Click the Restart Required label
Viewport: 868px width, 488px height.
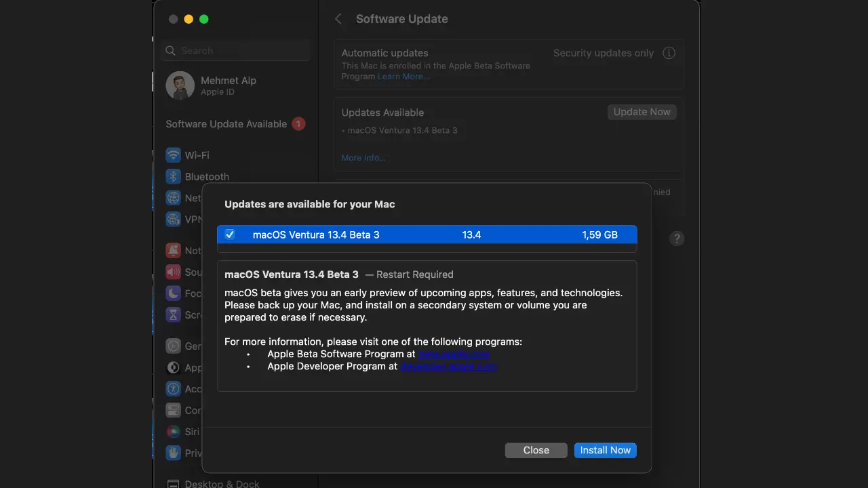415,274
